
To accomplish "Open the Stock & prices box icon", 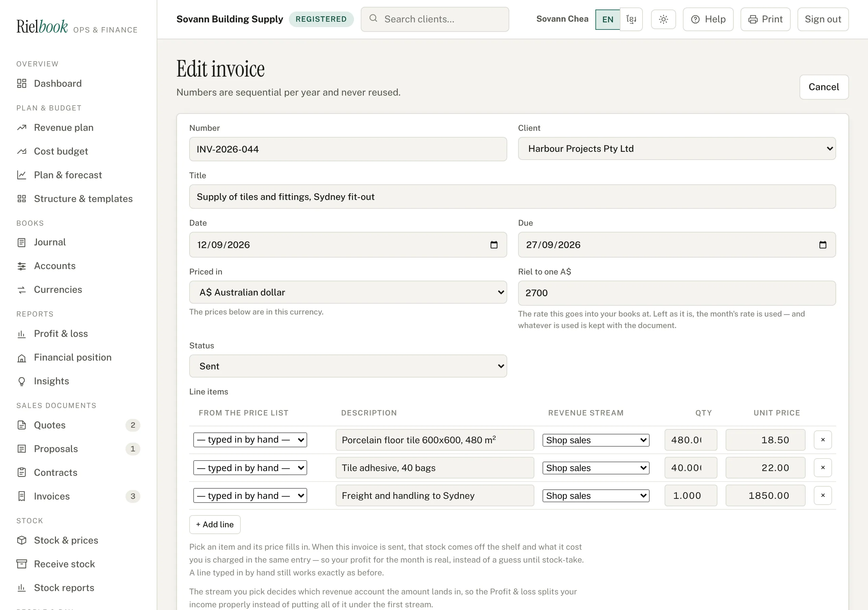I will coord(22,541).
